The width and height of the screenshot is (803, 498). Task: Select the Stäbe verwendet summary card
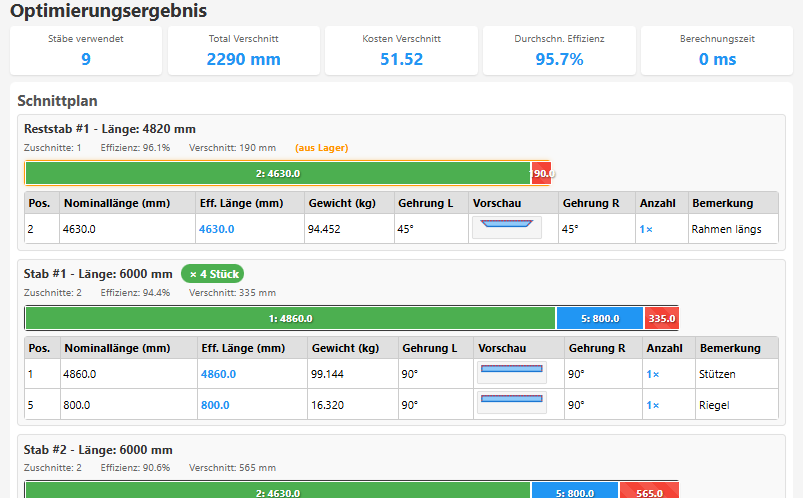coord(86,50)
